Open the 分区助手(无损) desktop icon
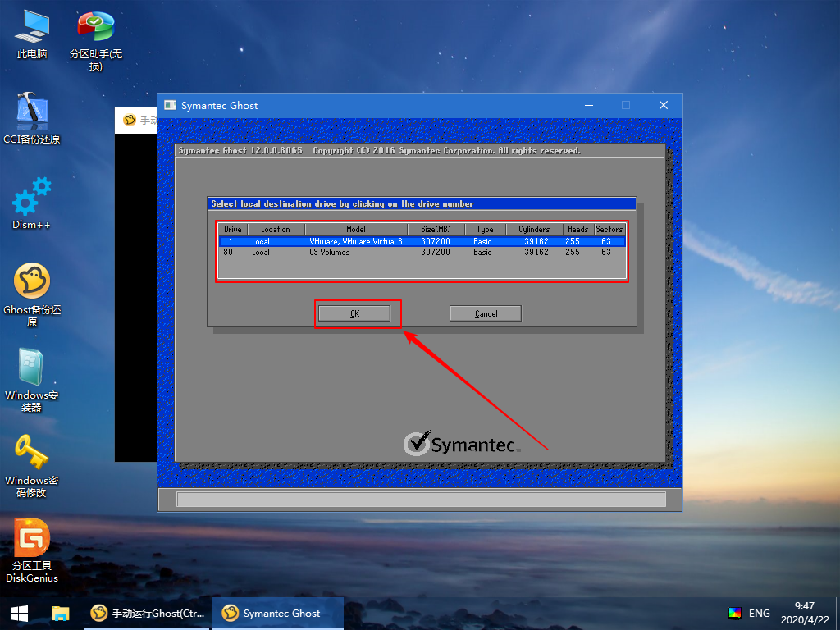 pyautogui.click(x=96, y=40)
